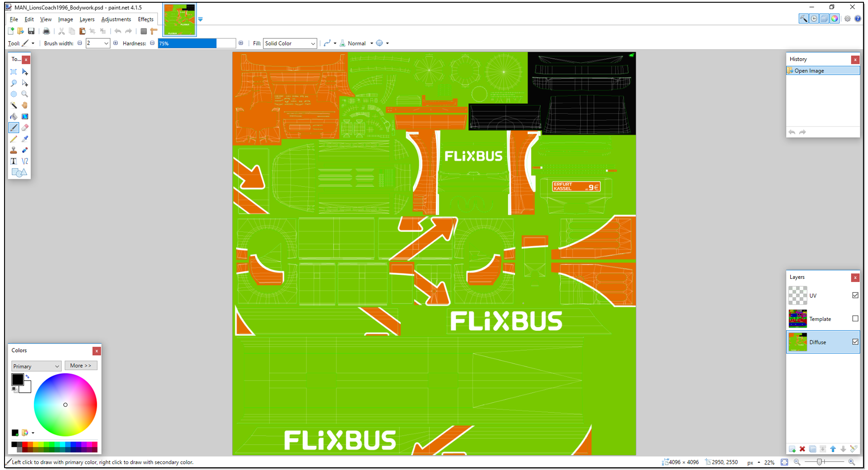Click the More >> button in Colors
Screen dimensions: 868x470
[81, 366]
